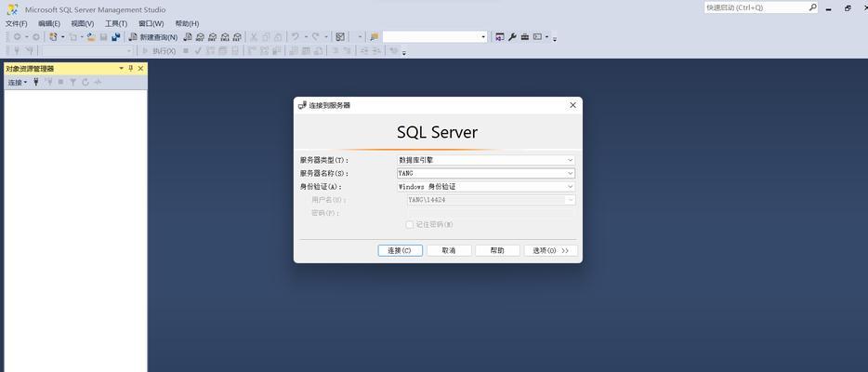The width and height of the screenshot is (868, 372).
Task: Click the New Query toolbar button
Action: click(152, 37)
